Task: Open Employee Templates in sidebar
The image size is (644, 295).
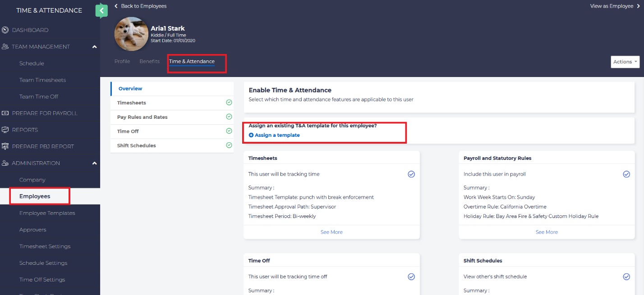Action: click(47, 213)
